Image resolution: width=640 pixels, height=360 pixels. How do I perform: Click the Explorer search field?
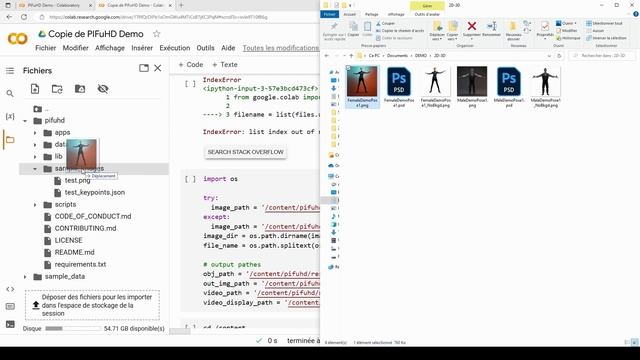pyautogui.click(x=602, y=56)
